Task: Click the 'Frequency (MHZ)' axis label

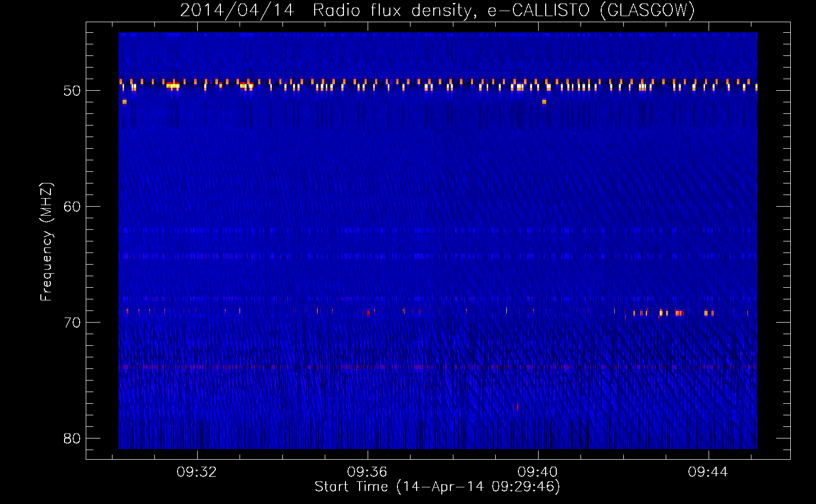Action: point(46,242)
